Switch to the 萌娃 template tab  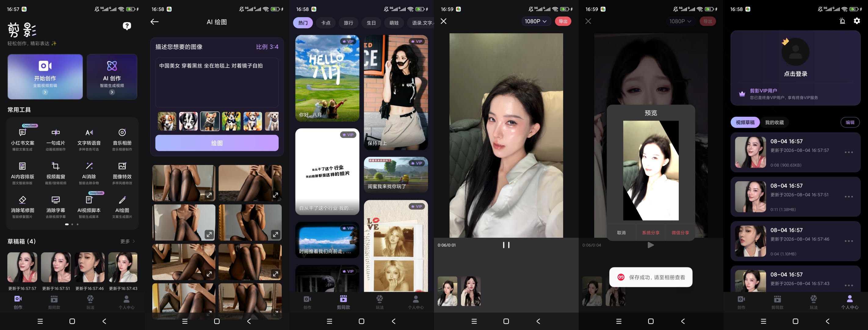click(x=394, y=23)
